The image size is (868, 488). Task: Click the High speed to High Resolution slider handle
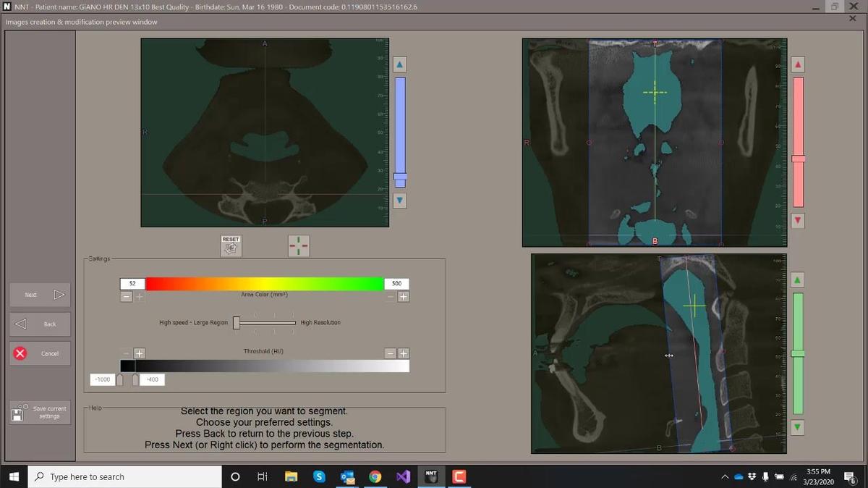[x=236, y=323]
